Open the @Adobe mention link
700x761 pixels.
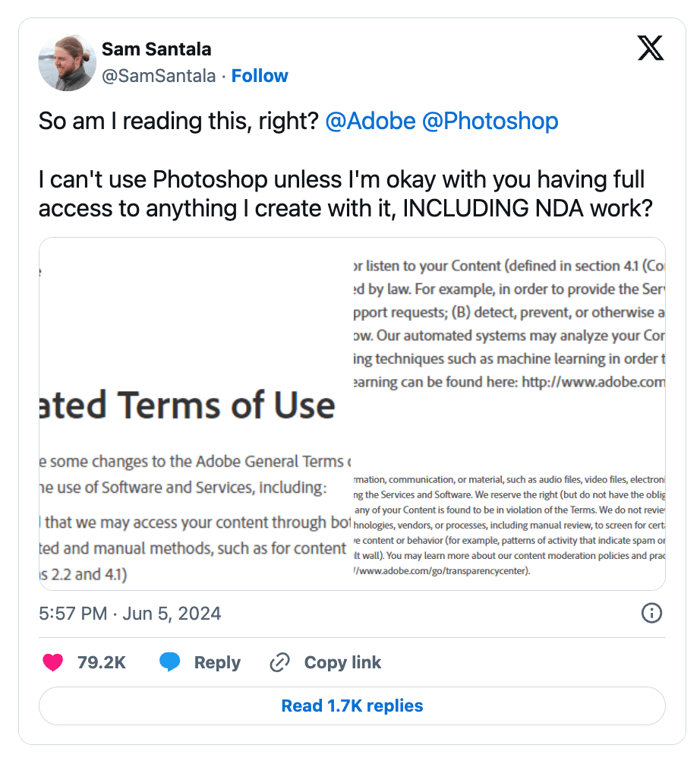[x=370, y=121]
